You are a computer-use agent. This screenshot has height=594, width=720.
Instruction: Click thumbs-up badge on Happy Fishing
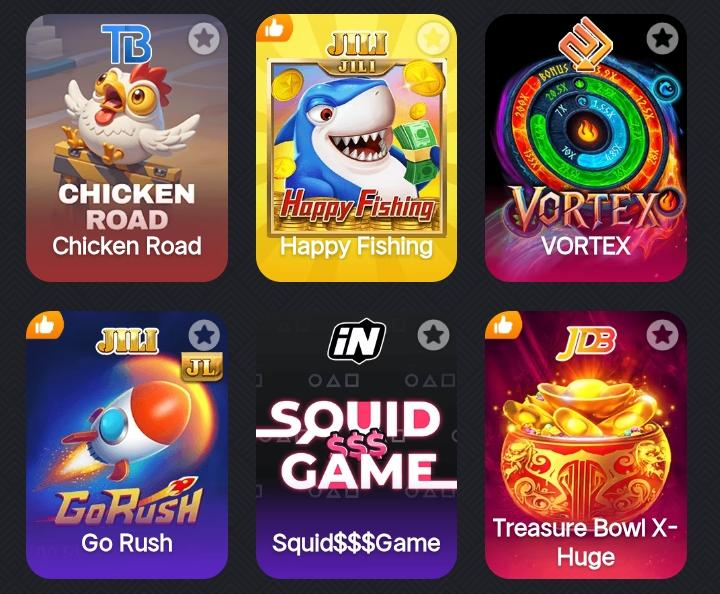[274, 28]
